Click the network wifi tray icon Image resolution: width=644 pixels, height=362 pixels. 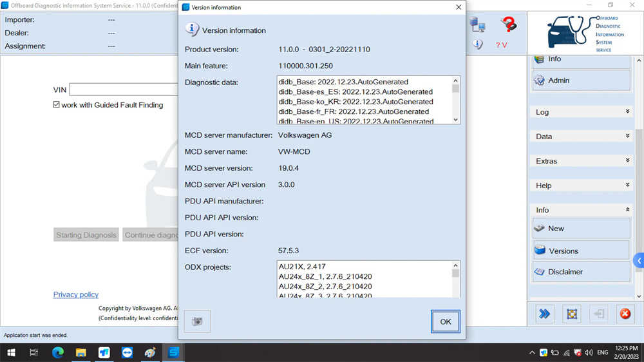(x=566, y=352)
